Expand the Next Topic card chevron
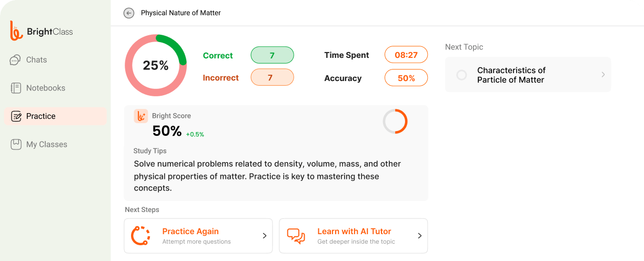644x261 pixels. pos(603,75)
